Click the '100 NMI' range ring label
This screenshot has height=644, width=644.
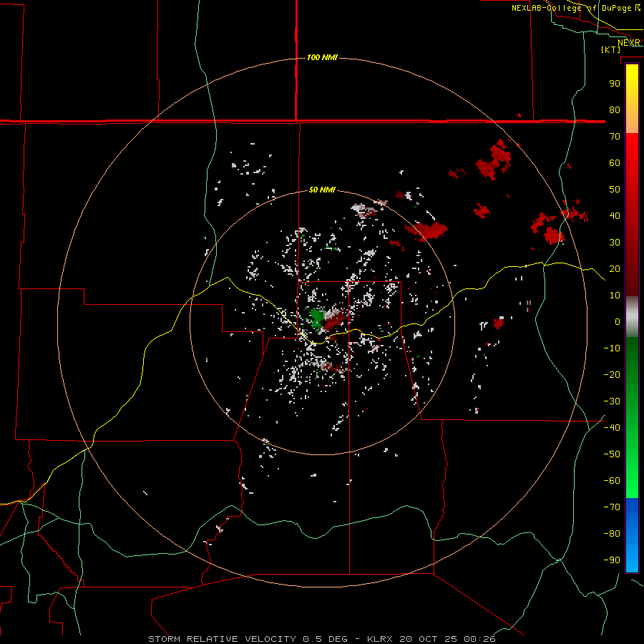point(322,57)
